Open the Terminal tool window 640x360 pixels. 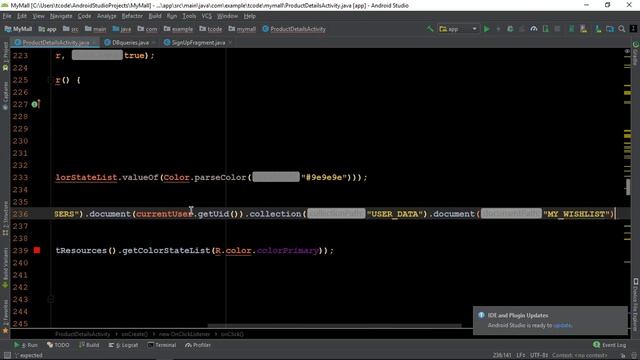point(162,345)
